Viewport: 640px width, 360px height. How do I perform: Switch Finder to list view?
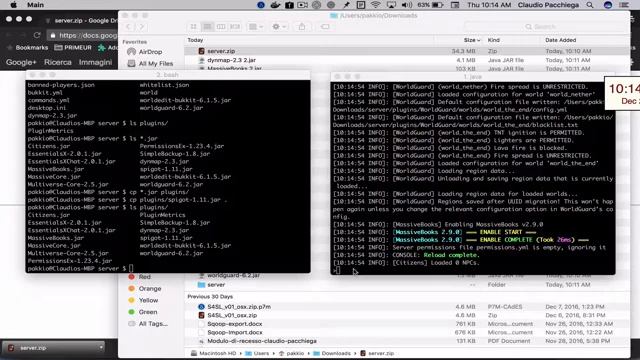pyautogui.click(x=207, y=27)
